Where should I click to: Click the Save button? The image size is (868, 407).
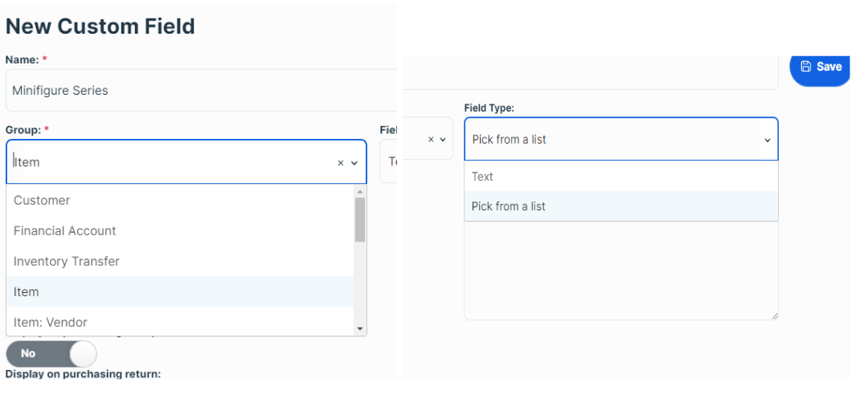[821, 67]
